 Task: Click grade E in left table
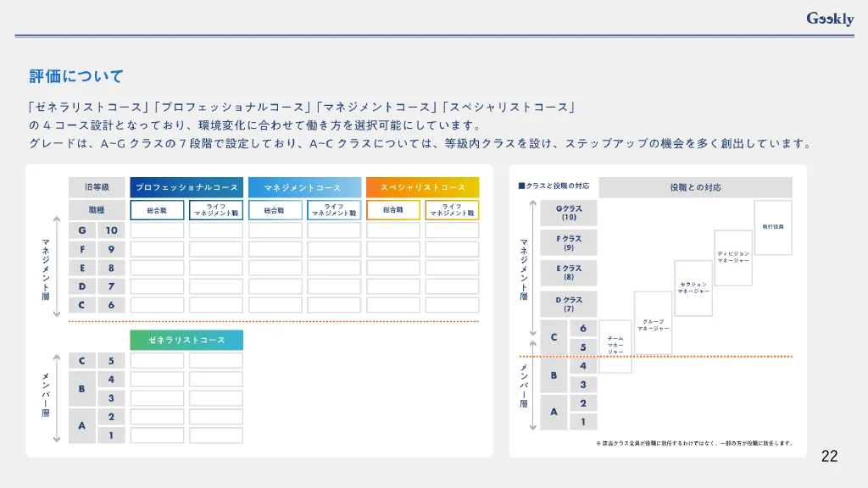coord(82,269)
